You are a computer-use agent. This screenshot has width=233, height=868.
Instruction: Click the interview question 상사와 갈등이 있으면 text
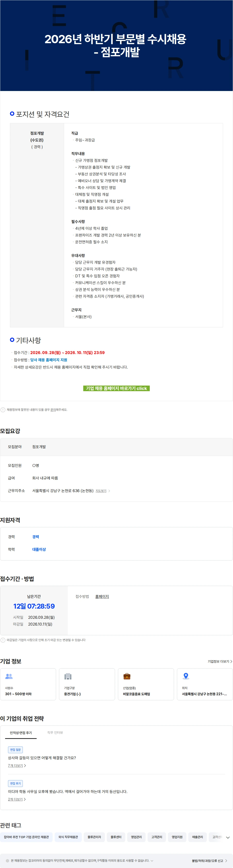[x=42, y=758]
